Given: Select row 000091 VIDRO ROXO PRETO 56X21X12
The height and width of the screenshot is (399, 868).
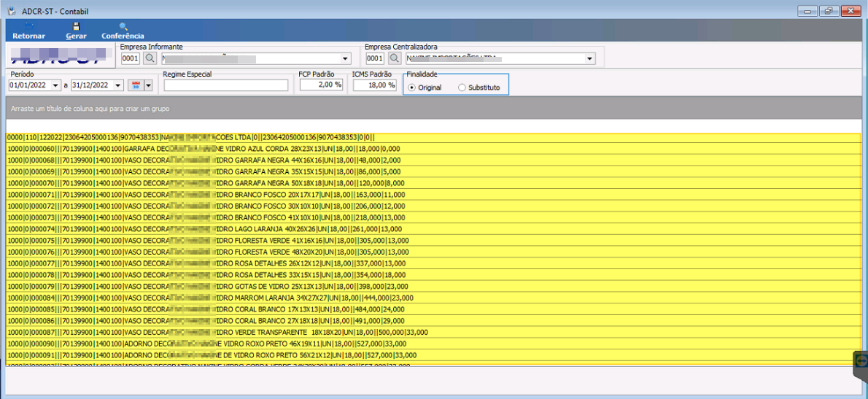Looking at the screenshot, I should click(x=433, y=355).
